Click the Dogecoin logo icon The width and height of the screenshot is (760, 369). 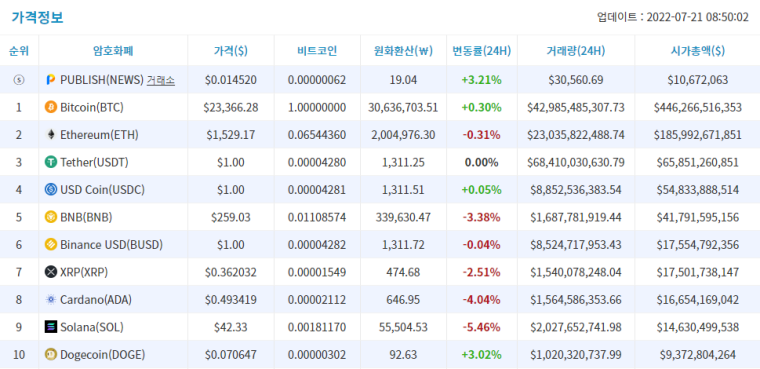pos(51,355)
